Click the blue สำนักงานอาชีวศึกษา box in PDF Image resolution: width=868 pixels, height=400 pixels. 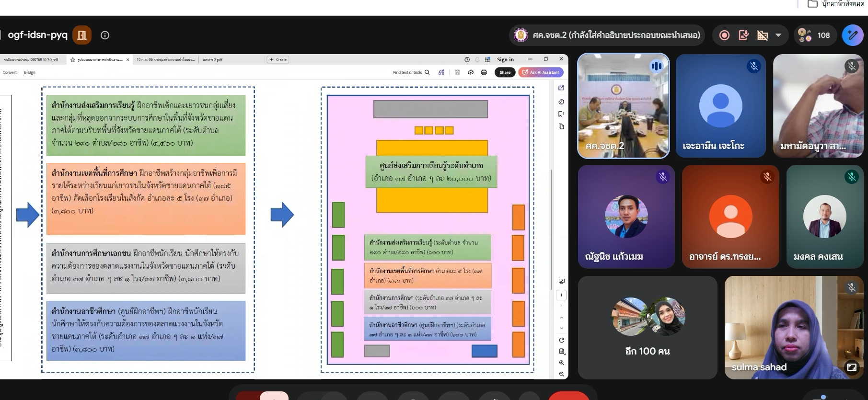click(x=146, y=331)
